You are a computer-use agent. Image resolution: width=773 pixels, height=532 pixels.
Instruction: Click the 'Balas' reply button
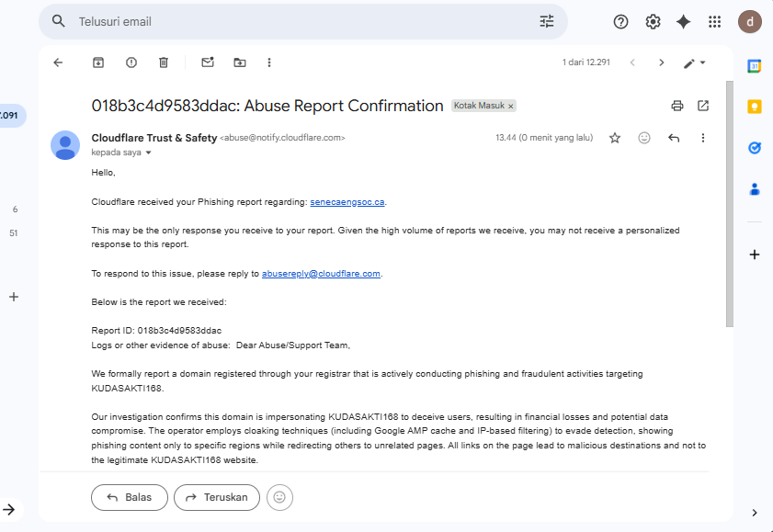(x=130, y=497)
